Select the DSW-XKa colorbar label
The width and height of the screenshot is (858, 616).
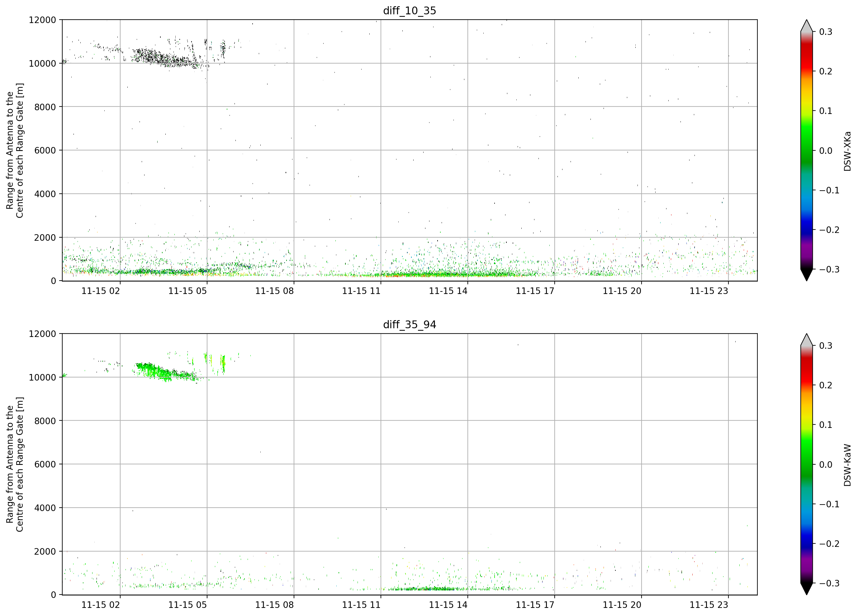tap(847, 151)
